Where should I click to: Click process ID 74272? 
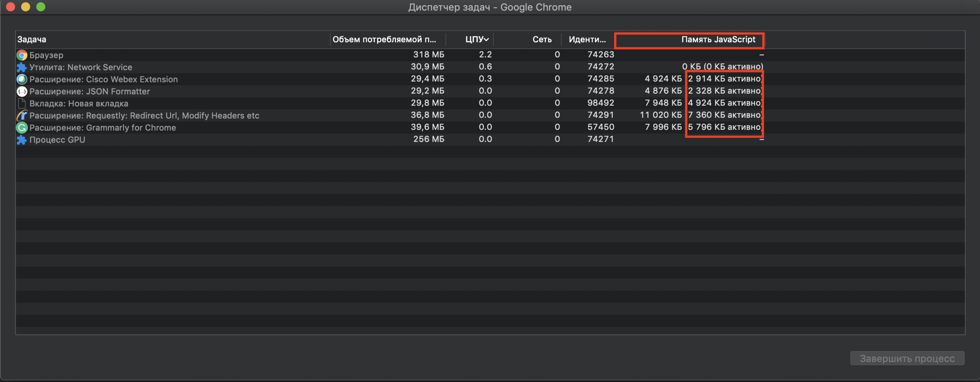601,67
